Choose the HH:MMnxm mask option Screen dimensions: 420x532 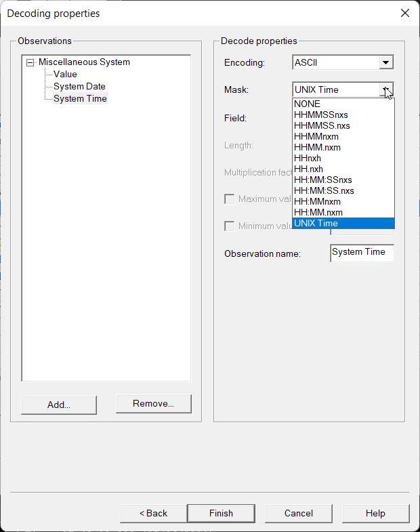point(343,201)
